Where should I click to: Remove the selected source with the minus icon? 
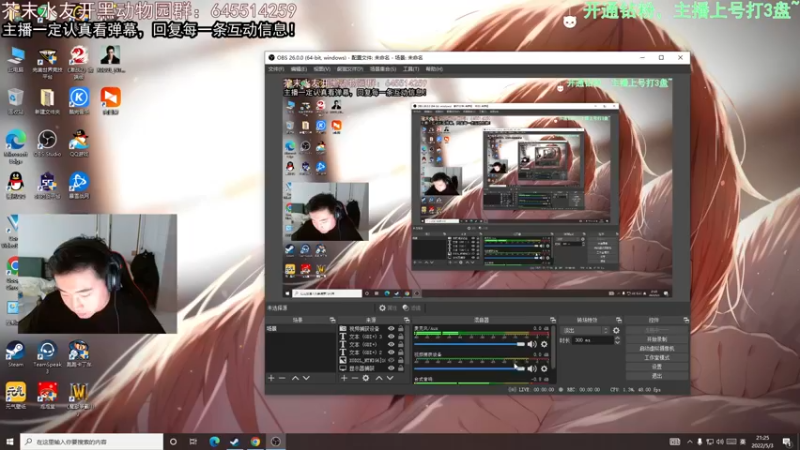355,378
